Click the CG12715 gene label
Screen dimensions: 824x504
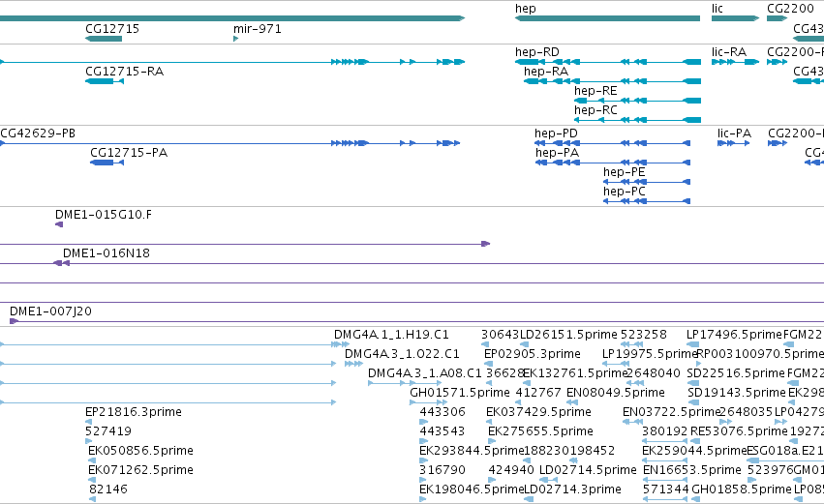pos(112,28)
